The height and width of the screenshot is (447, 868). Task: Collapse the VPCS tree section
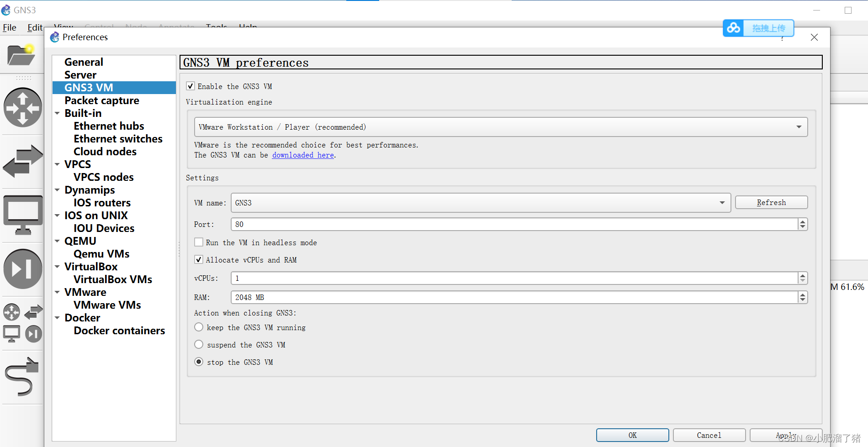pos(57,164)
